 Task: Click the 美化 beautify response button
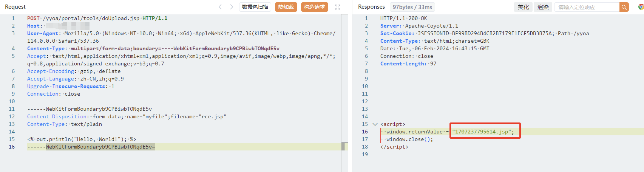pyautogui.click(x=523, y=7)
